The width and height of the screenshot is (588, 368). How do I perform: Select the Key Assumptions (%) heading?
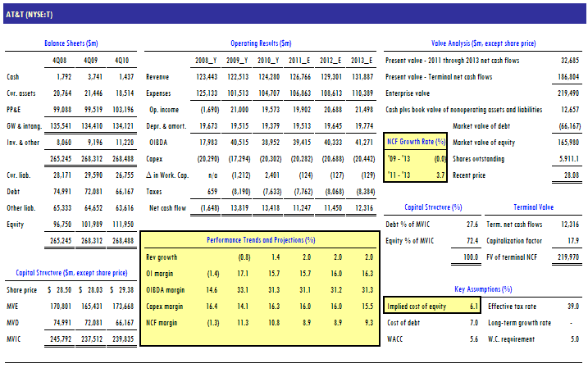click(484, 289)
